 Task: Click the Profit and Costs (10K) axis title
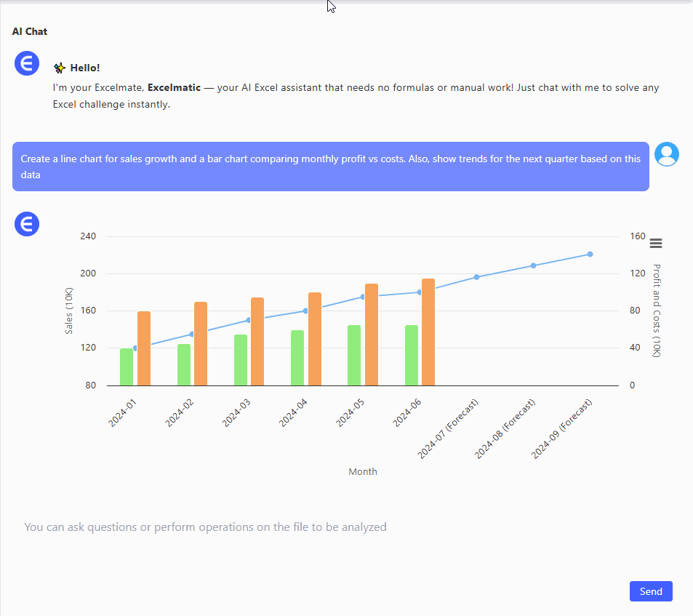click(657, 311)
